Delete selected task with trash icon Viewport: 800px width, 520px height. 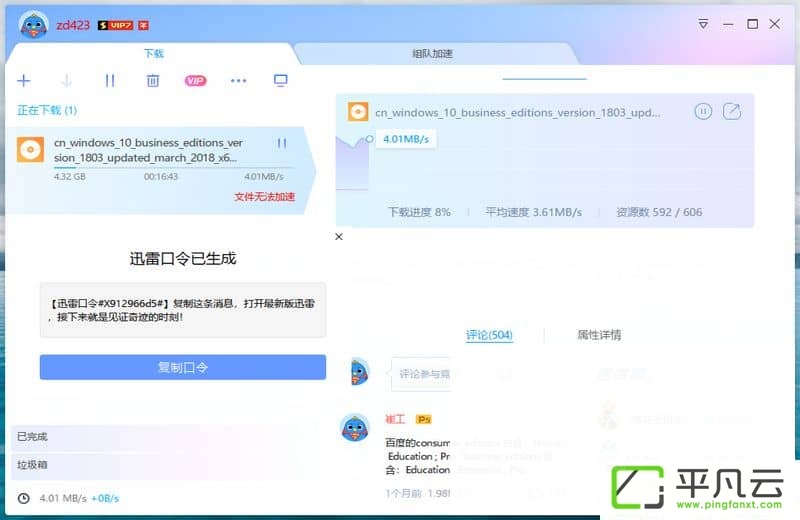pos(153,81)
